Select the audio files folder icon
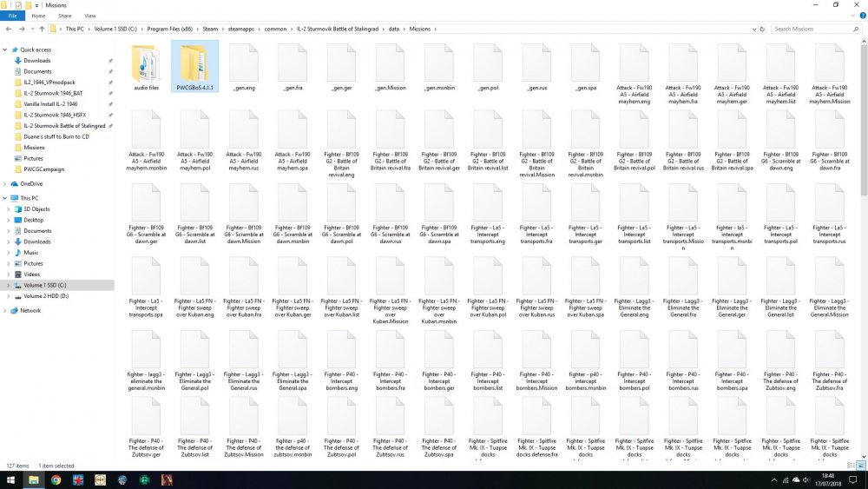Viewport: 868px width, 489px height. pos(146,63)
